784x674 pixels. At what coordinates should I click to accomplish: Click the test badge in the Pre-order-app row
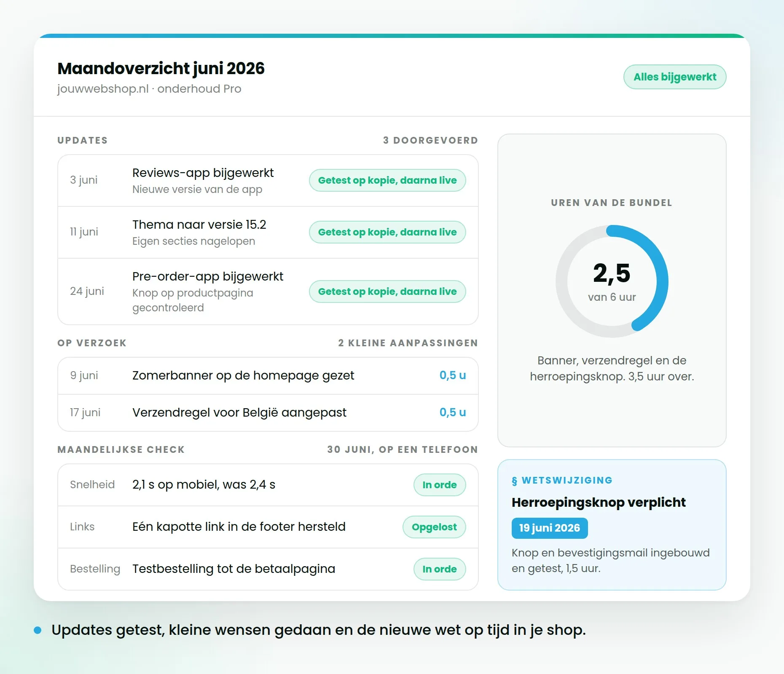[x=387, y=292]
